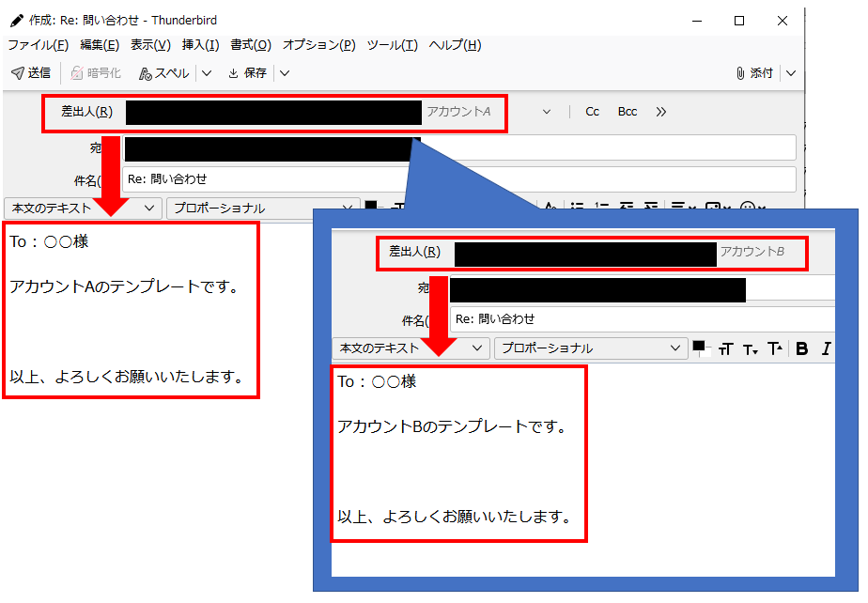
Task: Open the 差出人 account selector dropdown
Action: (x=548, y=111)
